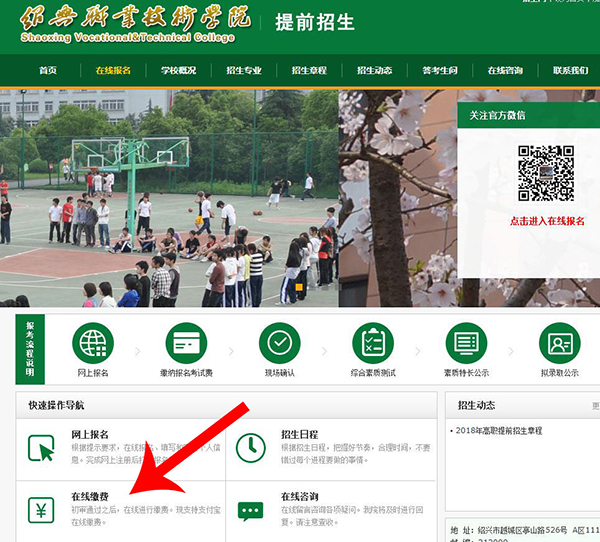Click the 在线咨询 heading in quick navigation
This screenshot has width=600, height=542.
300,496
